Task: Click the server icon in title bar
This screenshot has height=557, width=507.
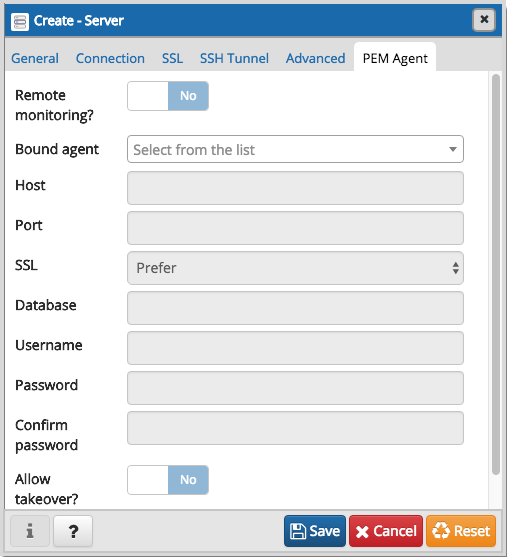Action: point(20,22)
